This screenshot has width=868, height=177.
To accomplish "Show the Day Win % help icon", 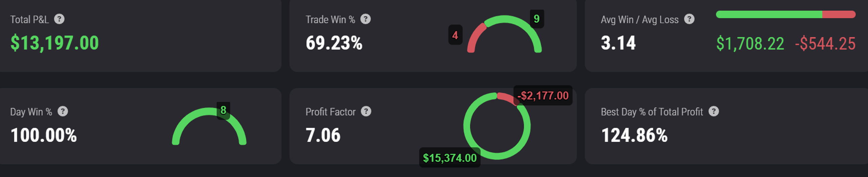I will click(x=63, y=111).
